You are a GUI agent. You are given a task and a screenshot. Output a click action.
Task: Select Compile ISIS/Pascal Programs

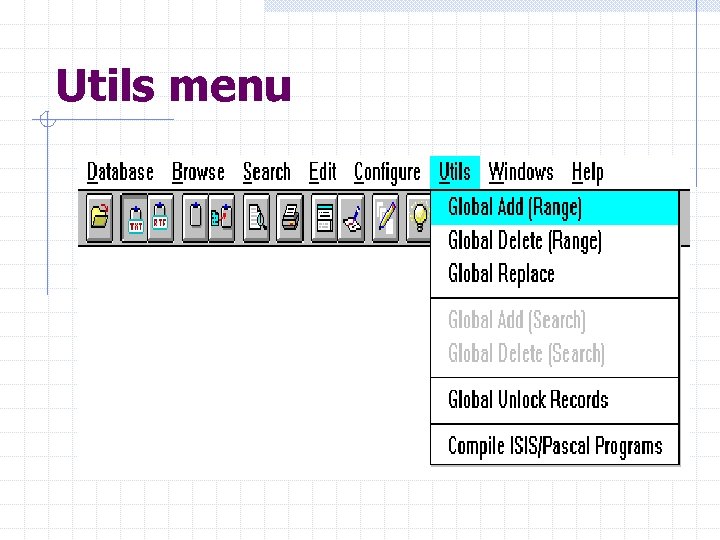(x=555, y=445)
